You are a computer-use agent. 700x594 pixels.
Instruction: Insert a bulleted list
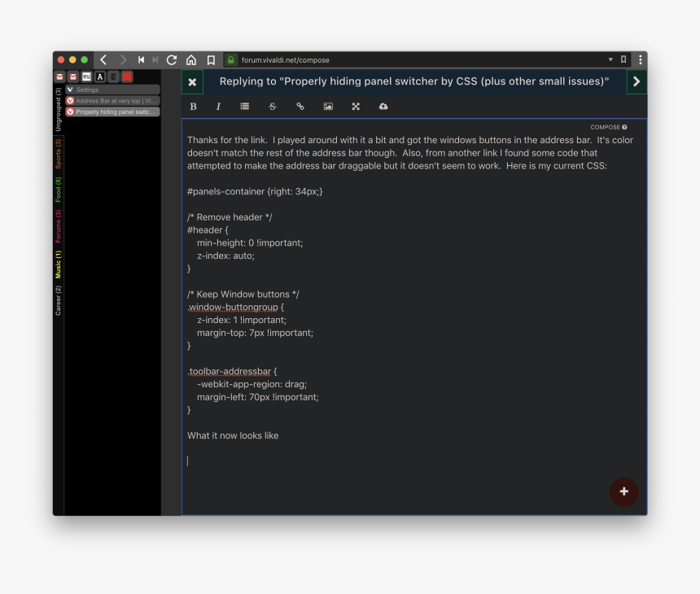point(245,107)
